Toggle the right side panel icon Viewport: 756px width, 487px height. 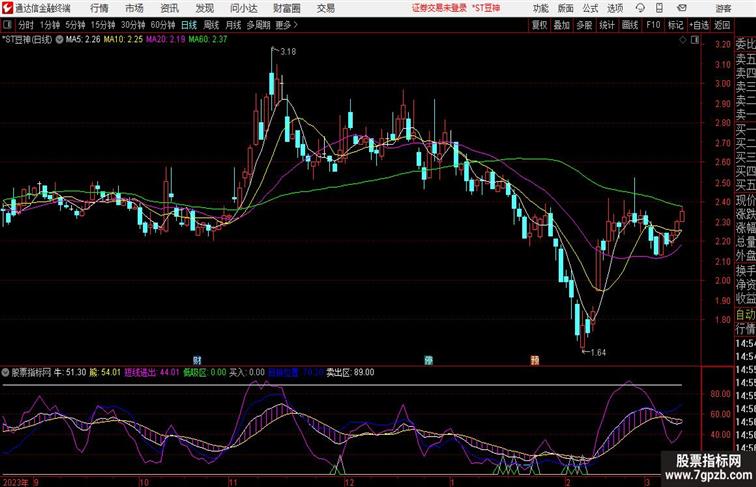695,40
